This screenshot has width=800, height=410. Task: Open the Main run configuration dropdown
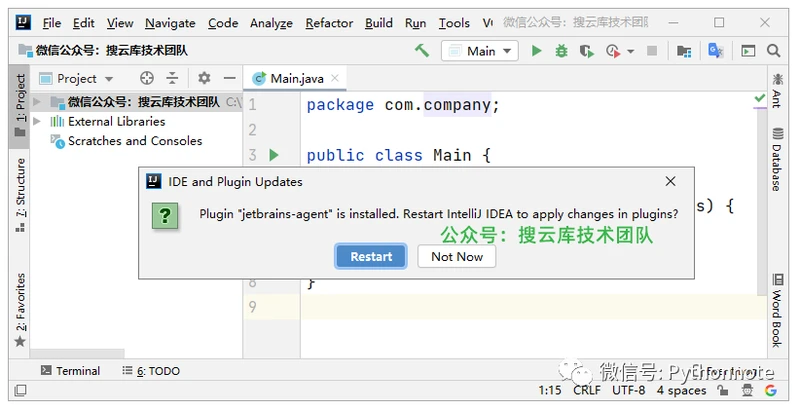point(480,51)
